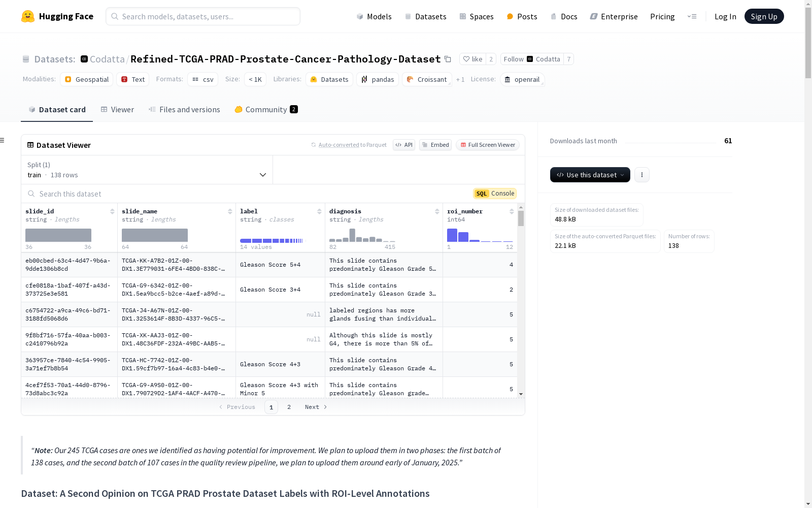Open Models in the top navigation

click(x=374, y=16)
